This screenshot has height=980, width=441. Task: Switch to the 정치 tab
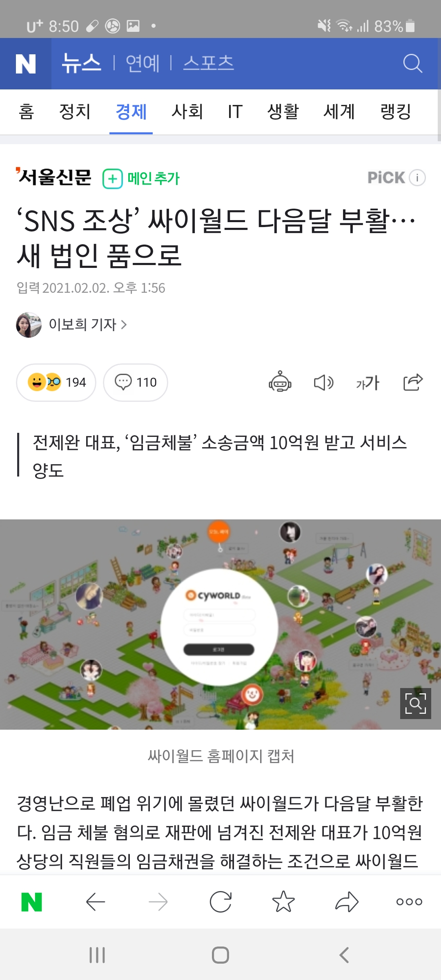click(x=75, y=111)
